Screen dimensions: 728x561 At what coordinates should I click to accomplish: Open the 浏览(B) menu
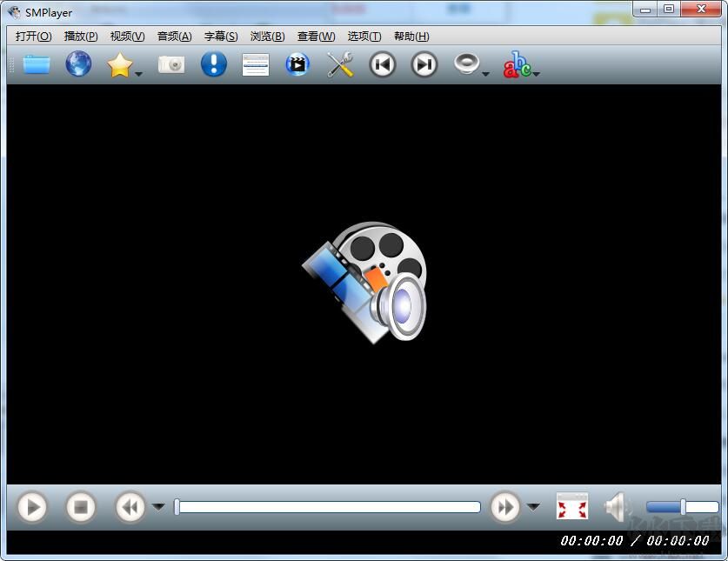[x=267, y=37]
